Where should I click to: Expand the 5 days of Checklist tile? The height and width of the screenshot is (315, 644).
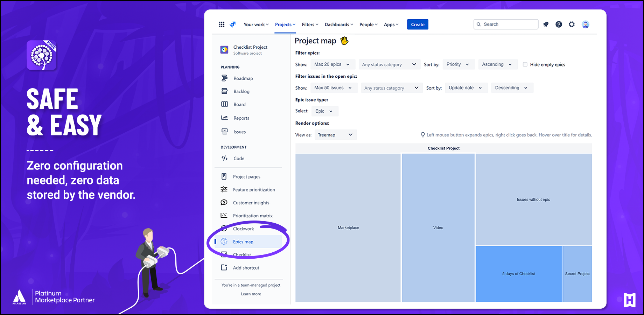pos(519,274)
